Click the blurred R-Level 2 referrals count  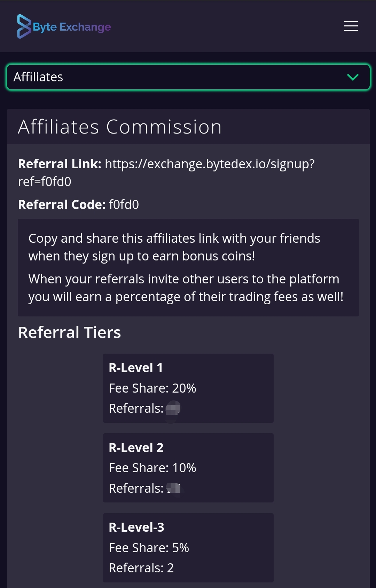pyautogui.click(x=174, y=488)
